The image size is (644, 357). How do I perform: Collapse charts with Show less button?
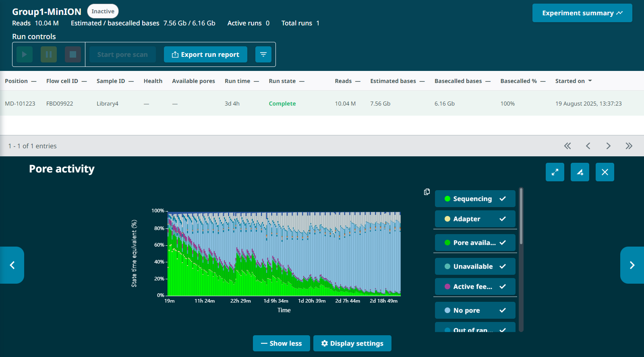pyautogui.click(x=281, y=343)
